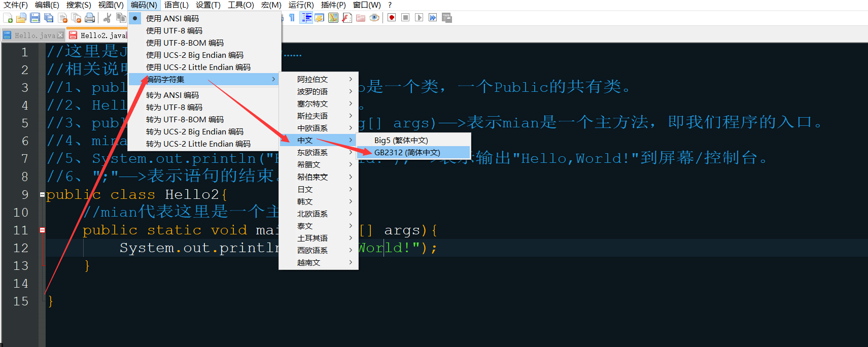The image size is (868, 347).
Task: Choose 转为 ANSI 编码
Action: coord(204,95)
